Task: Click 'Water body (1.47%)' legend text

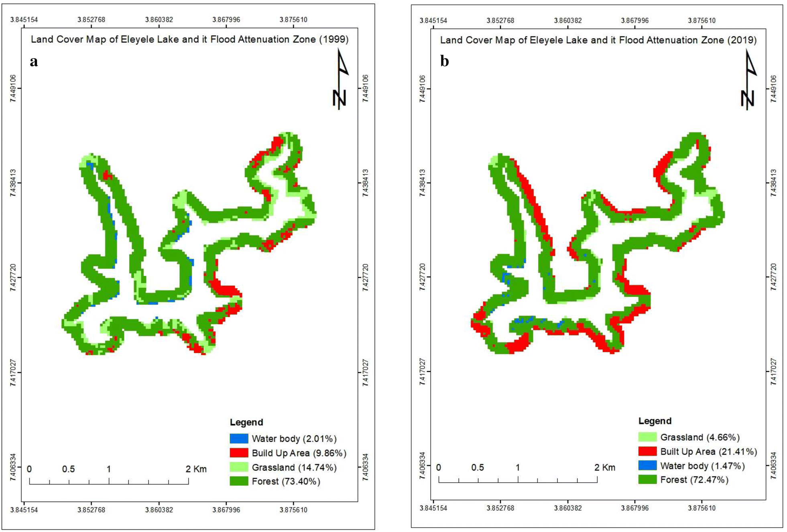Action: [702, 466]
